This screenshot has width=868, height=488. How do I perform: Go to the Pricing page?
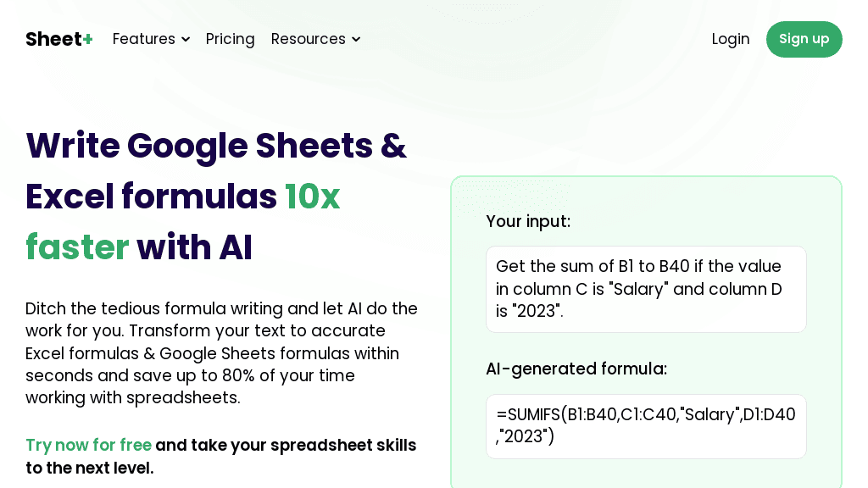pos(230,39)
